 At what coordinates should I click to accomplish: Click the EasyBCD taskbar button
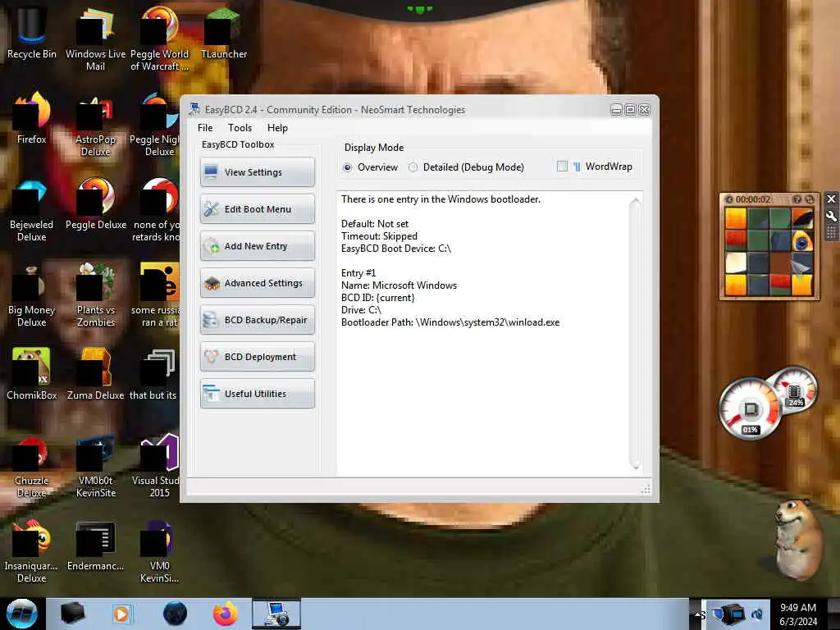(x=276, y=614)
